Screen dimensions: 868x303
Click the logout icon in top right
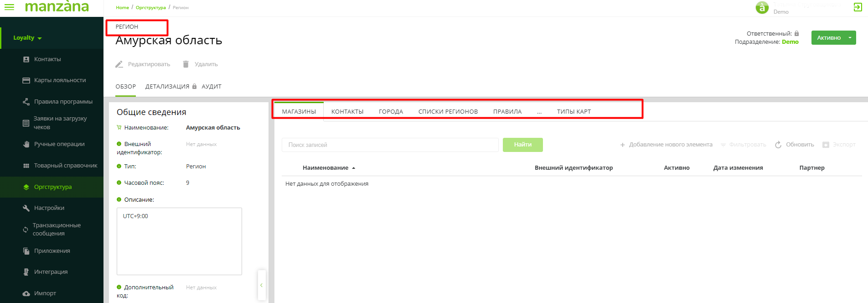tap(858, 7)
